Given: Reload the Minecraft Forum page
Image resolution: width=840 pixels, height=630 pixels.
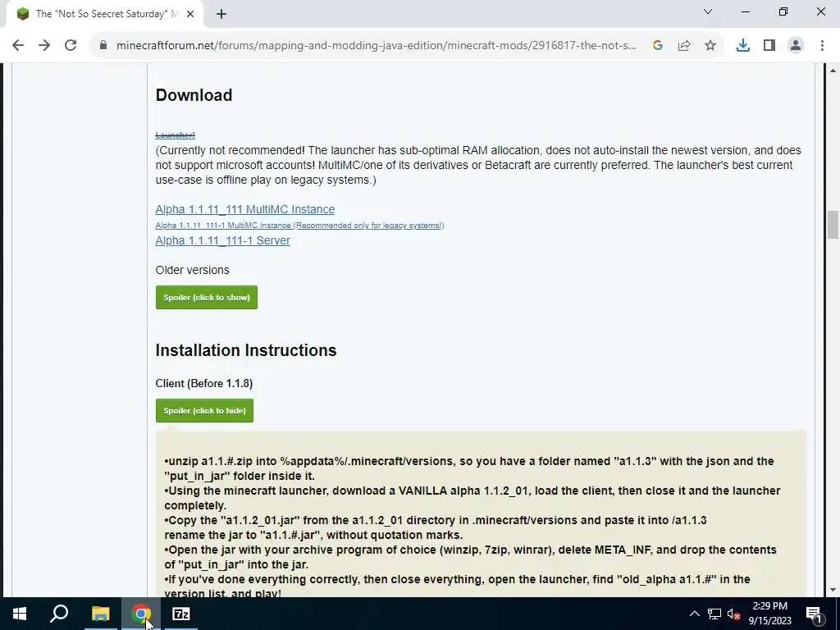Looking at the screenshot, I should point(71,46).
